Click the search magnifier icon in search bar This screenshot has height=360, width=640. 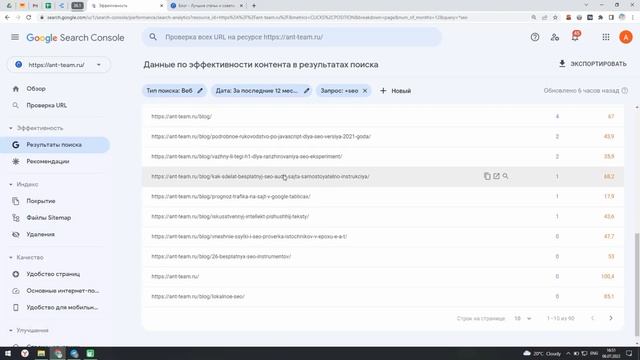coord(153,37)
